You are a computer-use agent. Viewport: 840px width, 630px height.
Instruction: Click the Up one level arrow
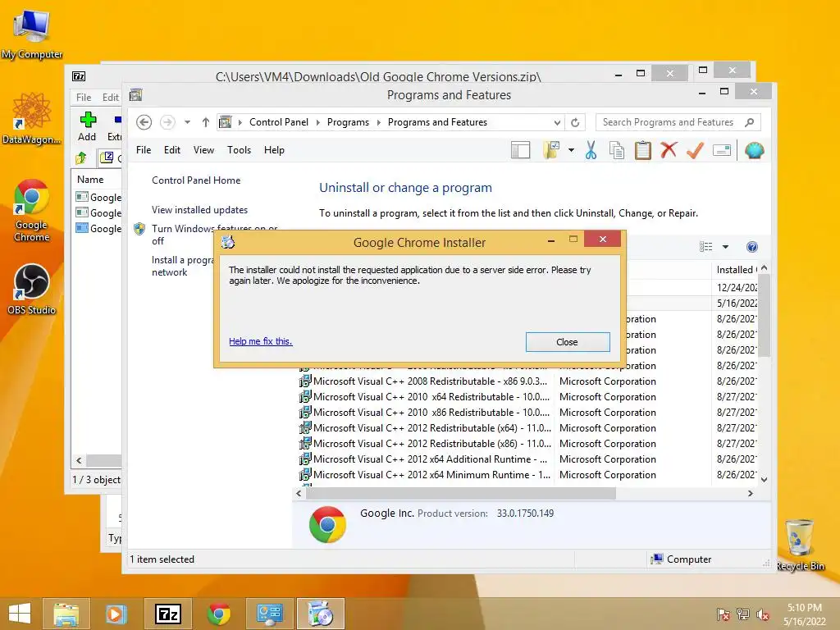pyautogui.click(x=206, y=122)
